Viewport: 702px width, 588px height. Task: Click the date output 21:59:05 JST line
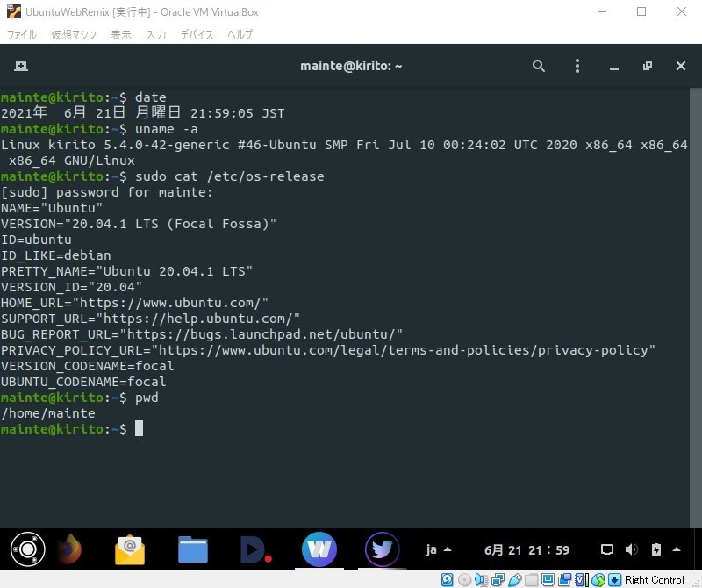[142, 113]
